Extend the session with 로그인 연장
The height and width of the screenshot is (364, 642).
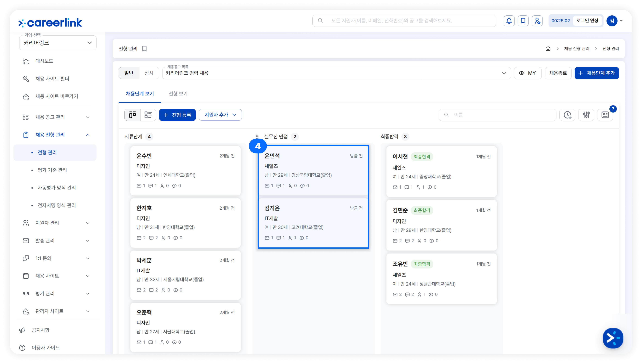click(x=587, y=21)
